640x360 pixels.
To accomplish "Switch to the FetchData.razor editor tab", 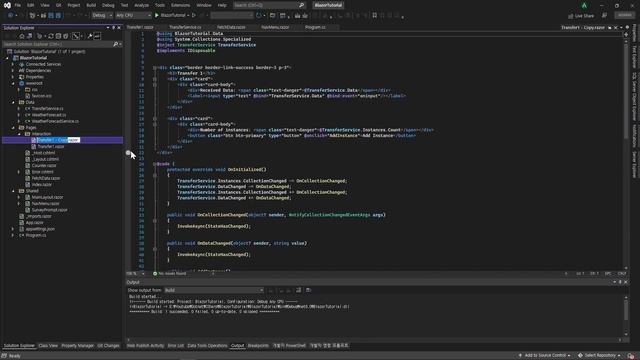I will point(231,27).
